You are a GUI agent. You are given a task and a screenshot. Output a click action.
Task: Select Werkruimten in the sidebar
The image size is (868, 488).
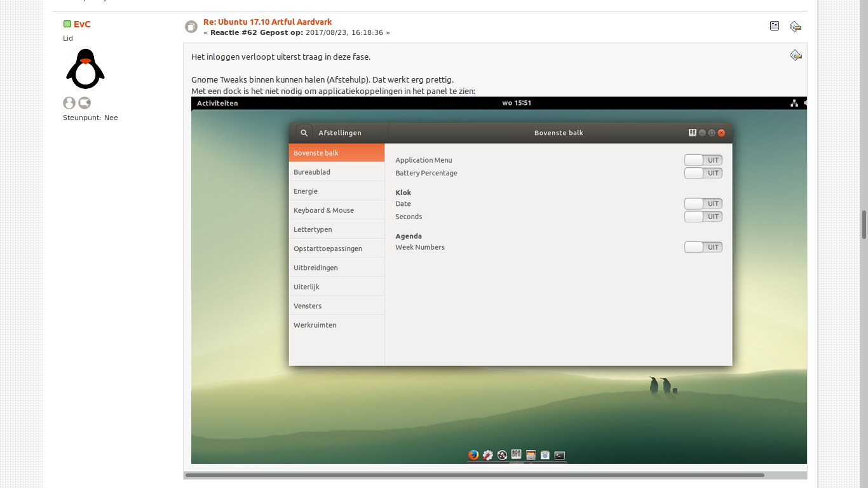click(x=337, y=325)
